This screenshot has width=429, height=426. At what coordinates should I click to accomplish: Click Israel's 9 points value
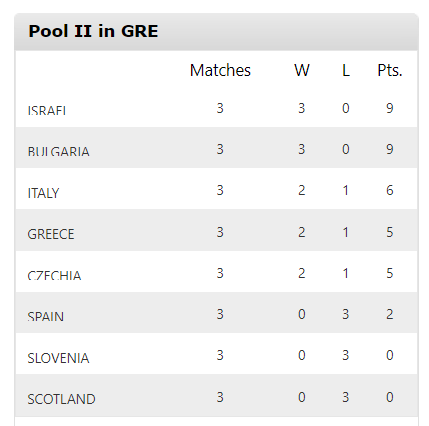tap(390, 108)
